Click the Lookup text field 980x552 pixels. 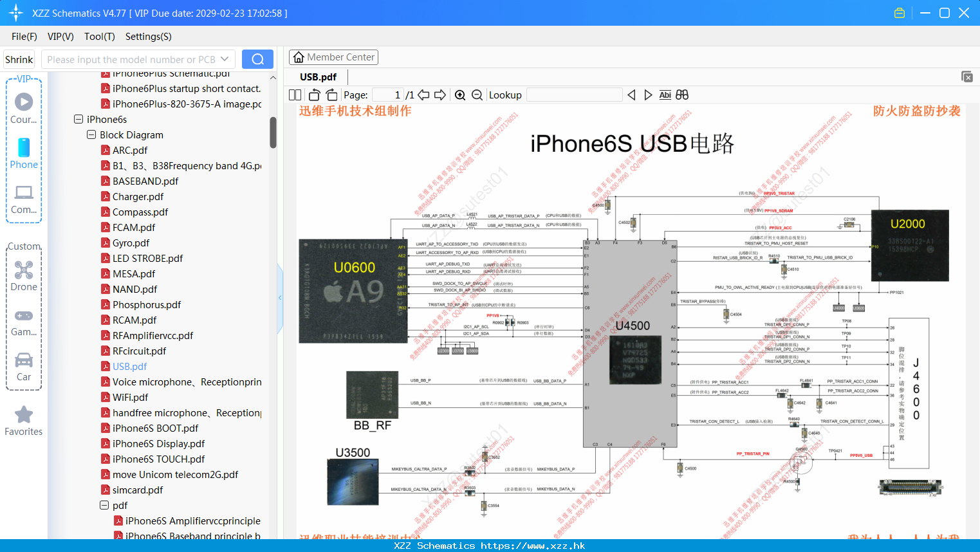click(x=574, y=95)
